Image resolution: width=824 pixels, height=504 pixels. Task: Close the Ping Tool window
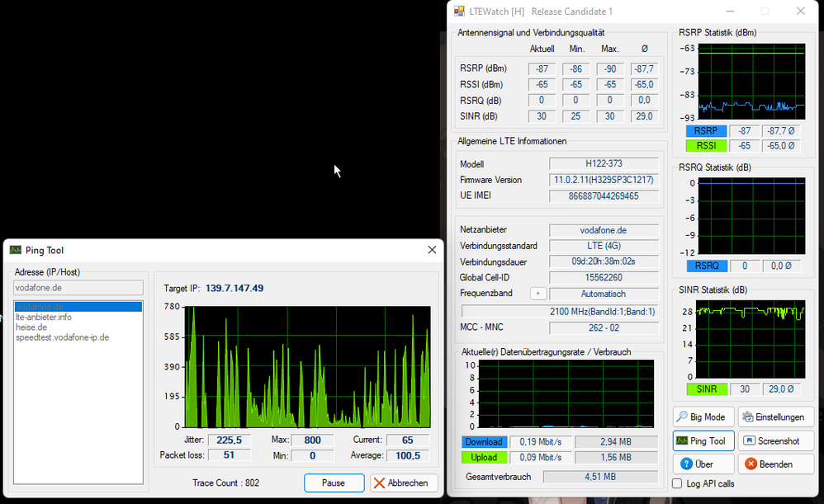(x=432, y=250)
